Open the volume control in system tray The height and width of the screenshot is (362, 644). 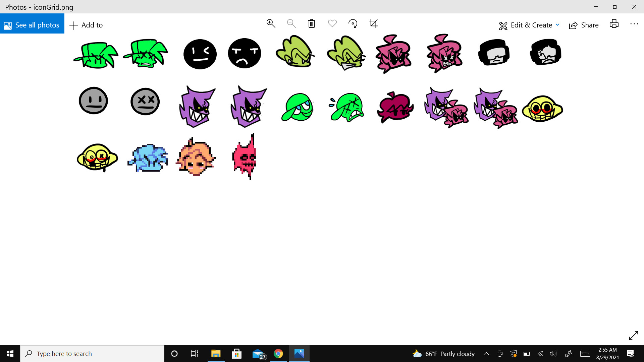pyautogui.click(x=553, y=354)
